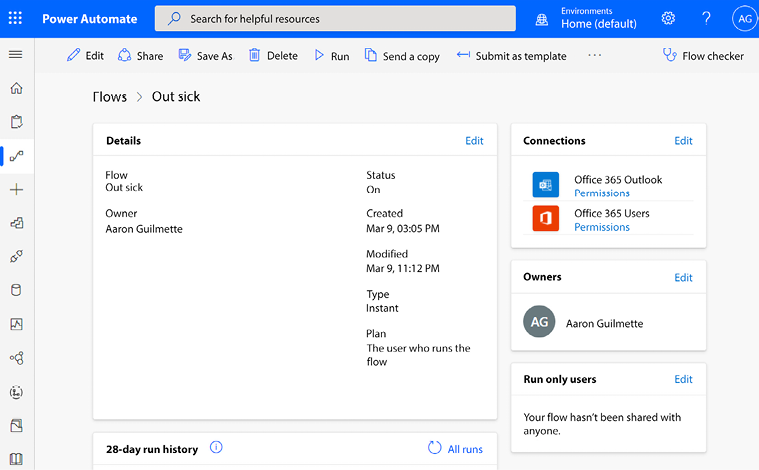Screen dimensions: 759x470
Task: Open My flows icon in sidebar
Action: (x=16, y=156)
